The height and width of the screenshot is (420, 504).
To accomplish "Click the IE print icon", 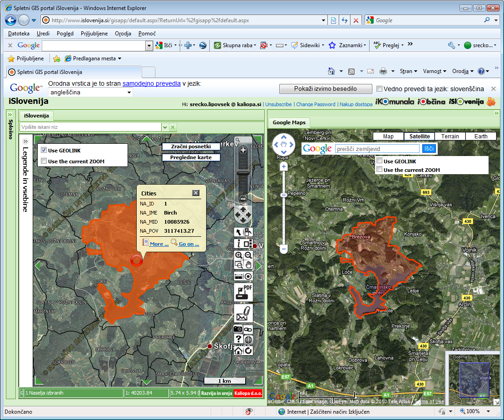I will [x=383, y=71].
